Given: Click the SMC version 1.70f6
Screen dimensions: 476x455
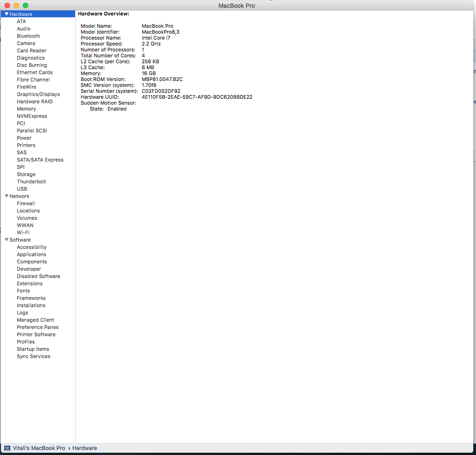Looking at the screenshot, I should [x=149, y=85].
